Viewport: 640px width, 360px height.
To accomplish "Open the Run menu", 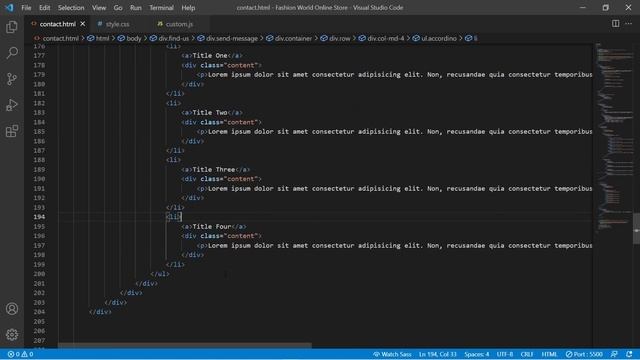I will pos(136,8).
